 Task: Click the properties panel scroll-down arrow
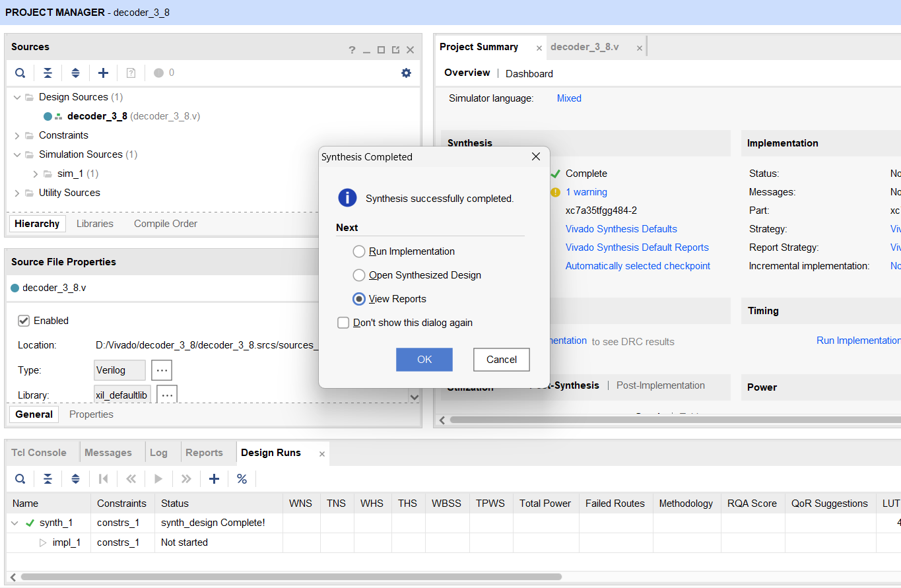pyautogui.click(x=415, y=397)
